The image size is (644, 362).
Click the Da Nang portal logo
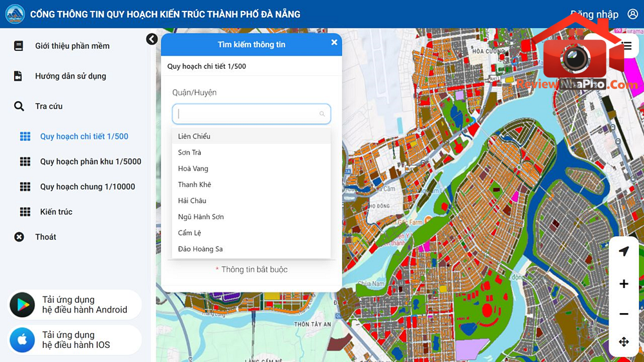coord(15,14)
